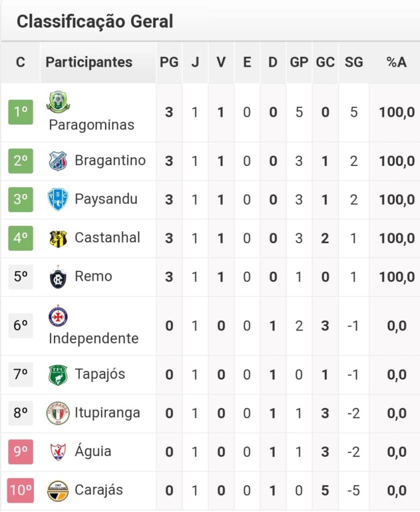Image resolution: width=420 pixels, height=512 pixels.
Task: Click the Paragominas club crest
Action: [x=58, y=101]
